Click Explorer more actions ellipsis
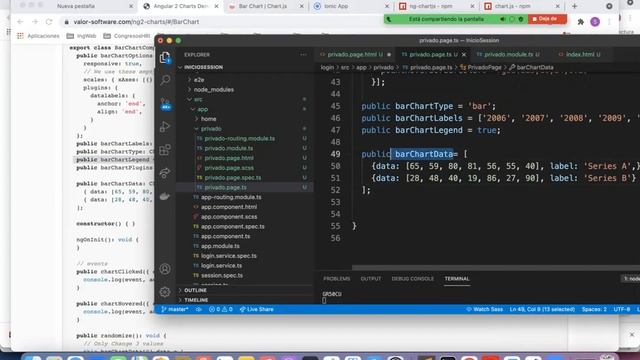 point(303,55)
